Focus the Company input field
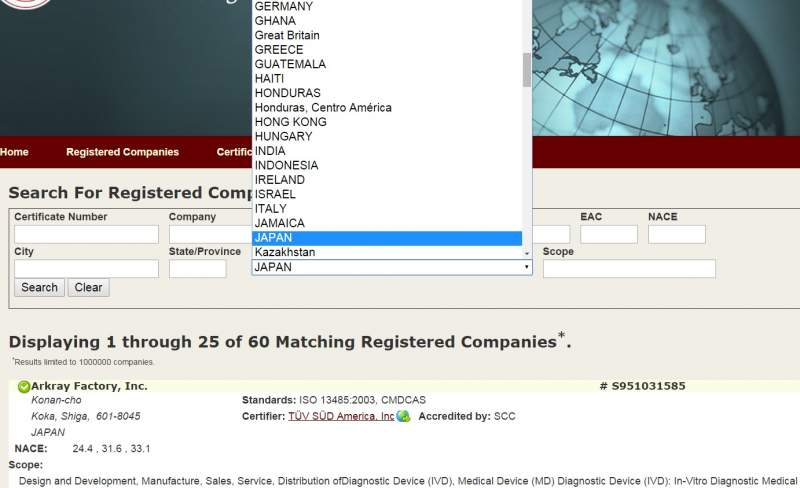 (x=210, y=234)
